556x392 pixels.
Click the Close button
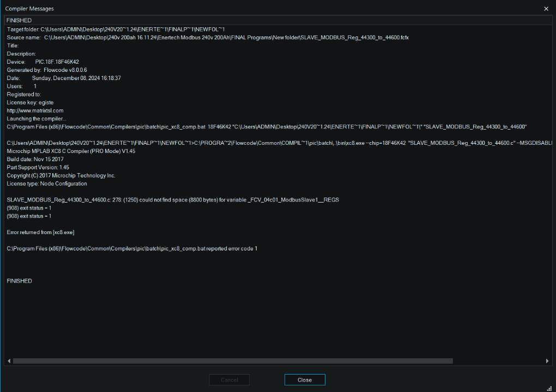point(305,379)
